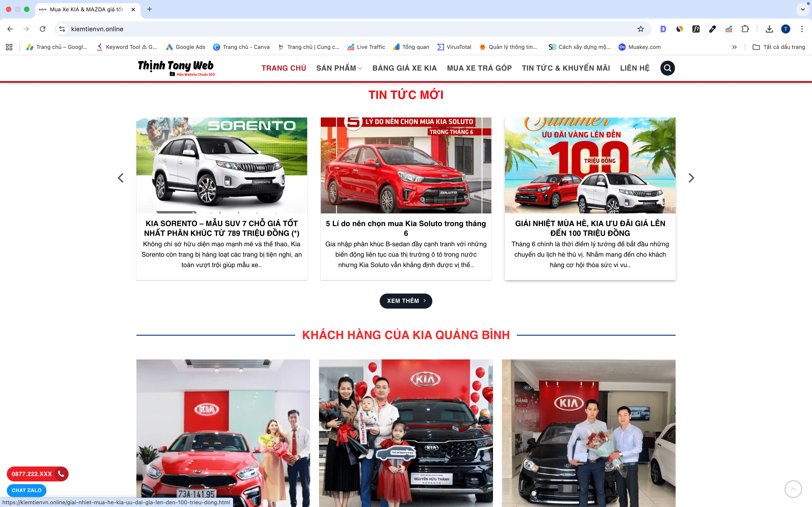Click the XEM THÊM button
This screenshot has width=812, height=507.
click(406, 301)
